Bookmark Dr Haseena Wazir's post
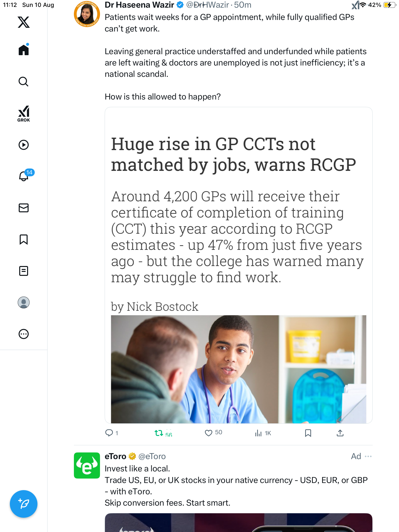 pyautogui.click(x=308, y=433)
